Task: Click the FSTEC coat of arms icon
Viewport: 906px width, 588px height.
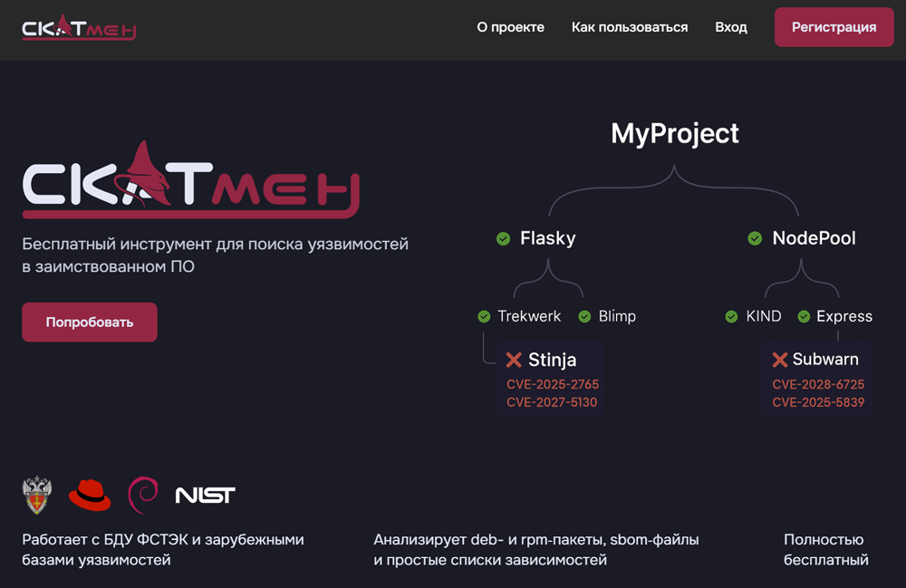Action: point(36,495)
